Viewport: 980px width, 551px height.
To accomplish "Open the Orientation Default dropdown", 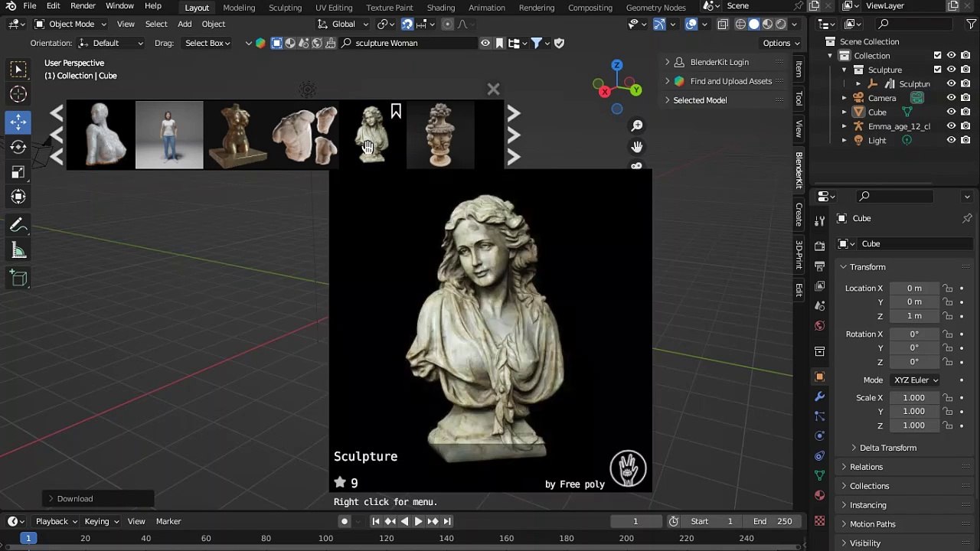I will pos(110,43).
